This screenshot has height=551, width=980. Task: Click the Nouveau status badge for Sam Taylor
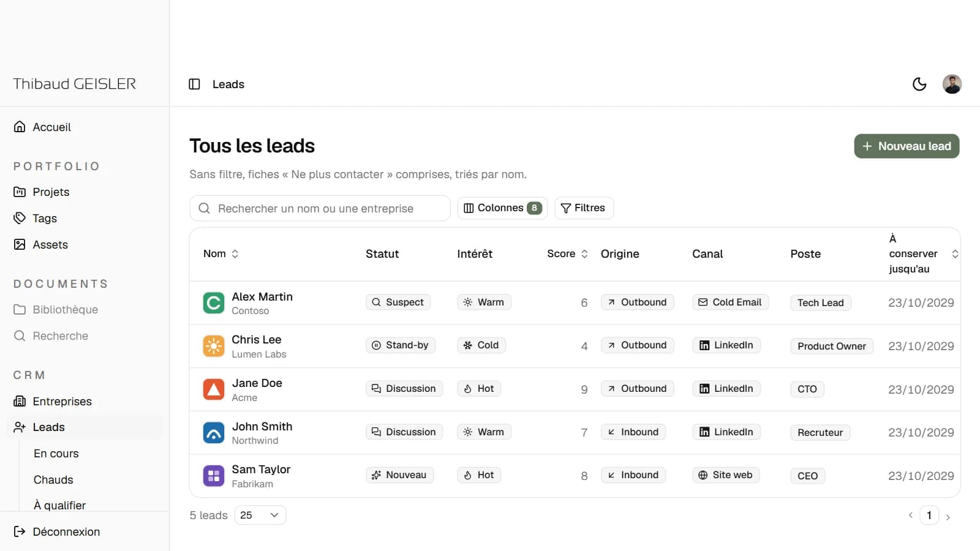pos(400,475)
